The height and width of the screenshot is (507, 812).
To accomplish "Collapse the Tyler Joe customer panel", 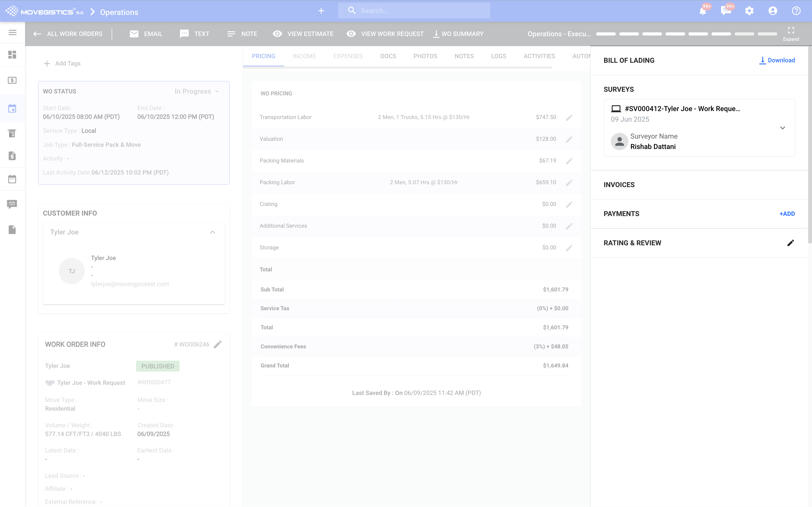I will click(x=212, y=232).
